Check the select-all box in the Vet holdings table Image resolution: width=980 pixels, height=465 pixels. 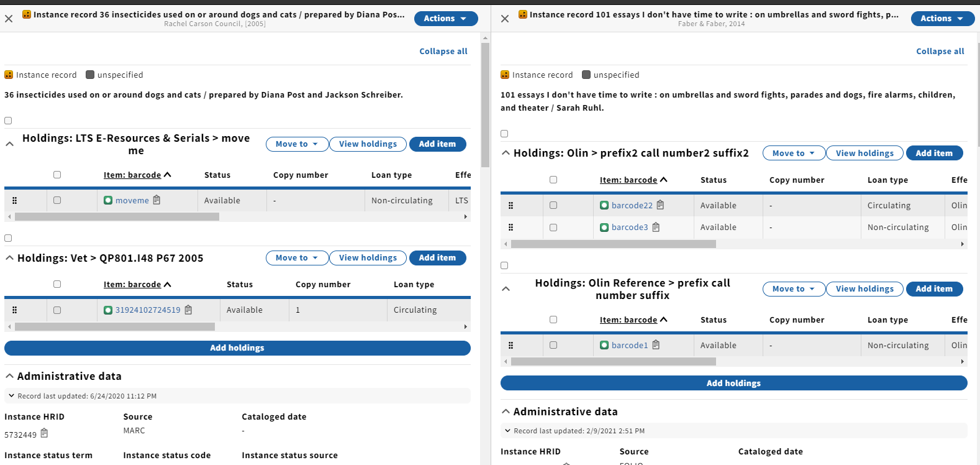click(x=57, y=284)
